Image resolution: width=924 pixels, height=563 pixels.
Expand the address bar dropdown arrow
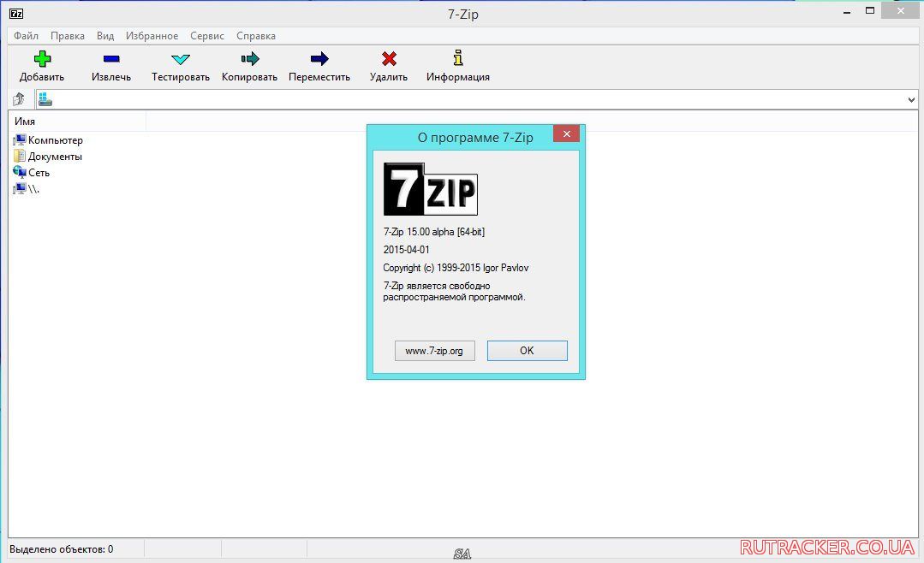(911, 99)
